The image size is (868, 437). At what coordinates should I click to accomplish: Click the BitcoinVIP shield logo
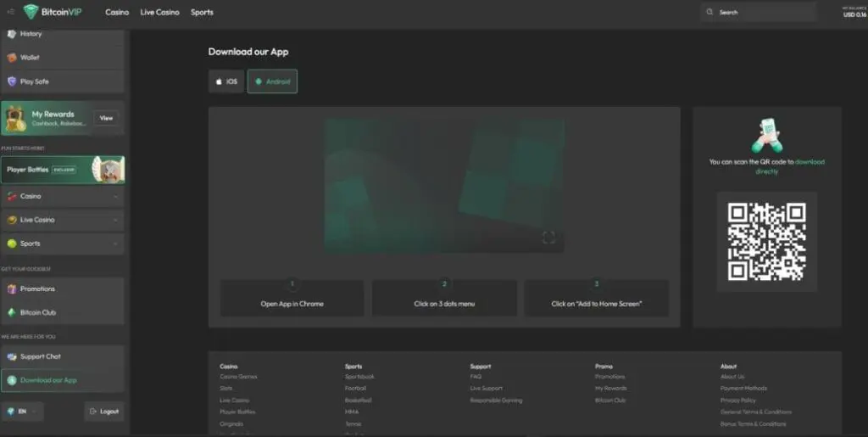(x=31, y=12)
